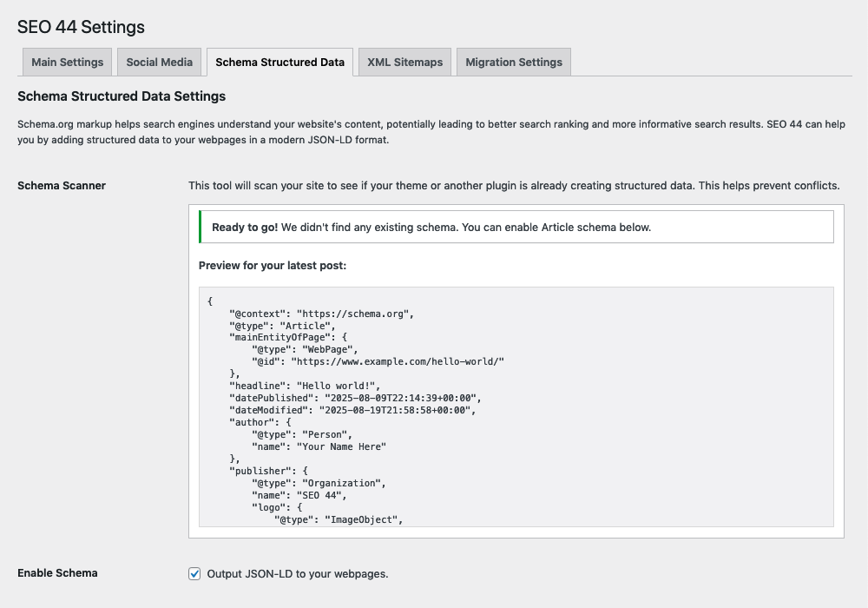This screenshot has height=608, width=868.
Task: Click the datePublished line in the preview
Action: (354, 398)
